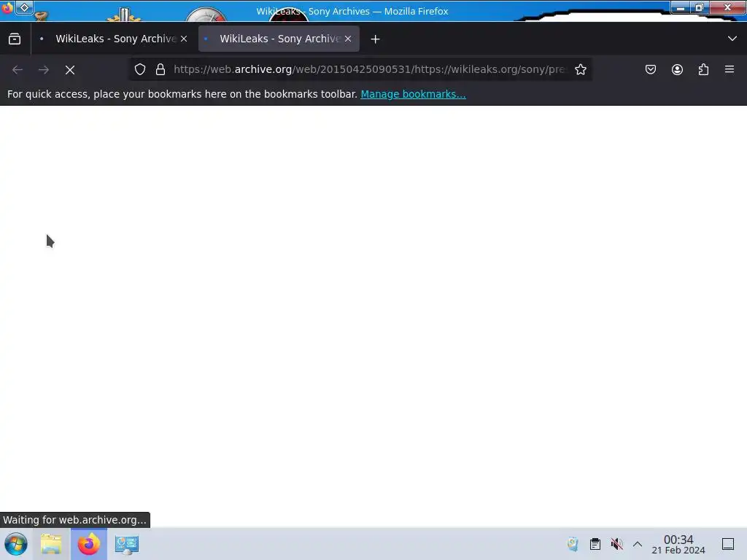Open the Firefox account menu
This screenshot has width=747, height=560.
677,69
